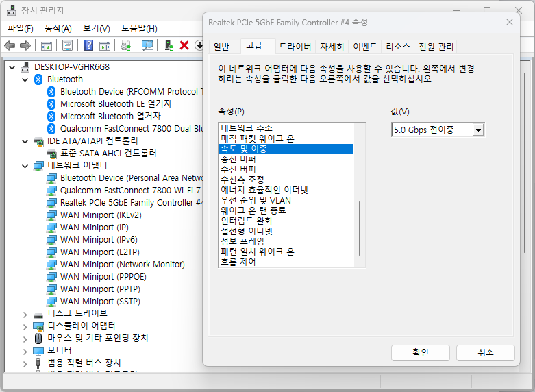Screen dimensions: 535x392
Task: Open the 도움말(H) menu
Action: pyautogui.click(x=139, y=28)
